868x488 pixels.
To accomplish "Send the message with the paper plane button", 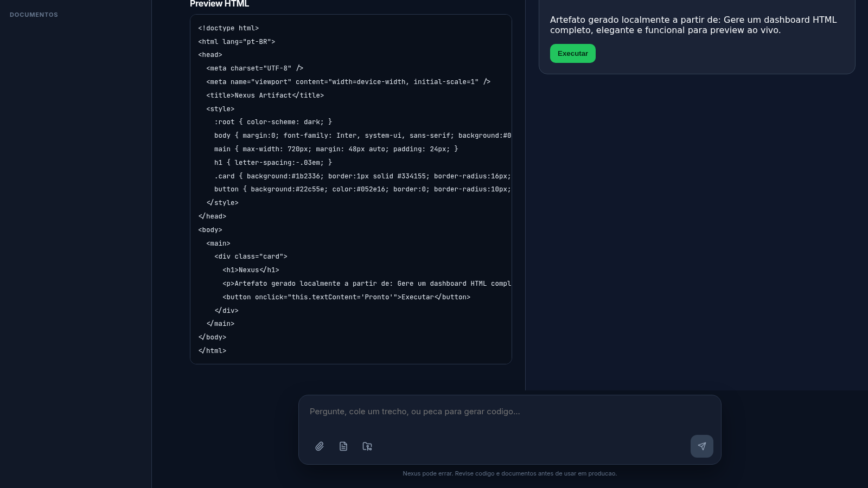I will pyautogui.click(x=702, y=446).
